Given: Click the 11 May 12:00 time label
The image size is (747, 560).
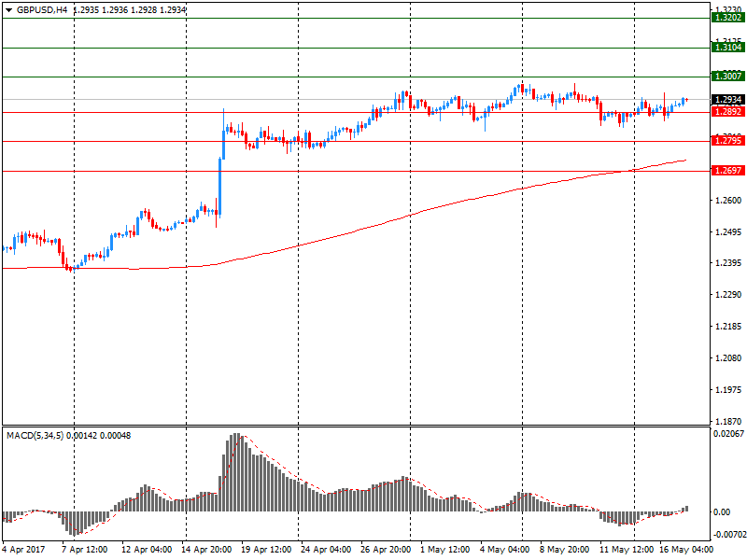Looking at the screenshot, I should 626,550.
